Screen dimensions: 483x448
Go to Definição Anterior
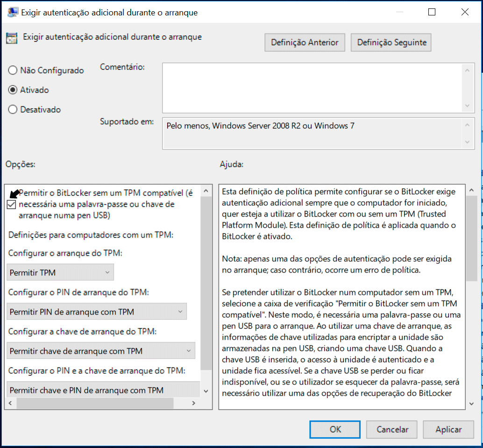pyautogui.click(x=305, y=42)
